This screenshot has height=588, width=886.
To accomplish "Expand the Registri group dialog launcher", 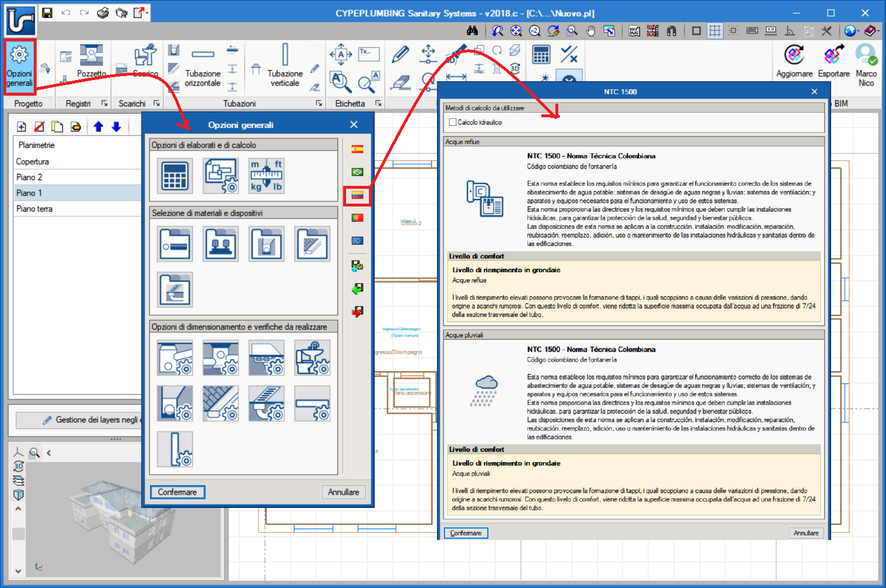I will coord(105,104).
